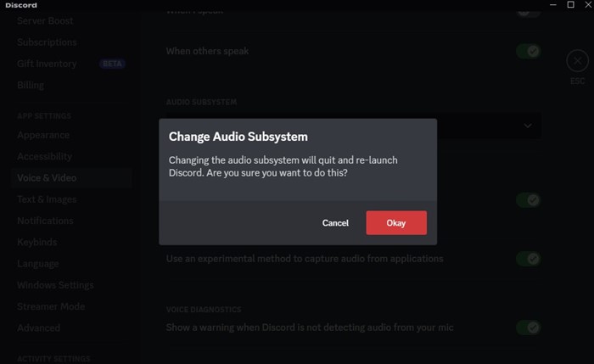The width and height of the screenshot is (594, 364).
Task: Click the Change Audio Subsystem dialog title
Action: 238,137
